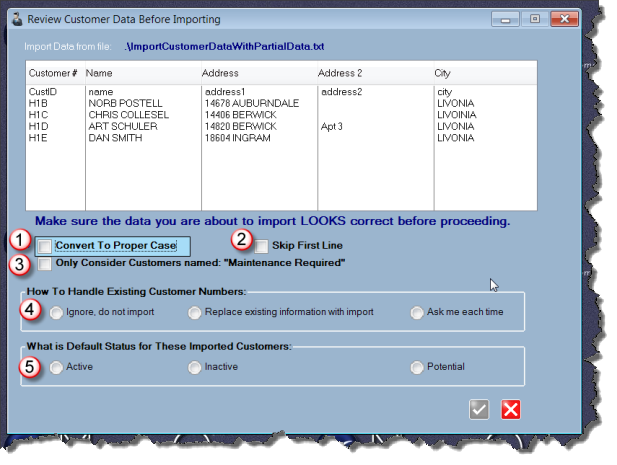Click customer number H1E
This screenshot has width=617, height=465.
[38, 138]
